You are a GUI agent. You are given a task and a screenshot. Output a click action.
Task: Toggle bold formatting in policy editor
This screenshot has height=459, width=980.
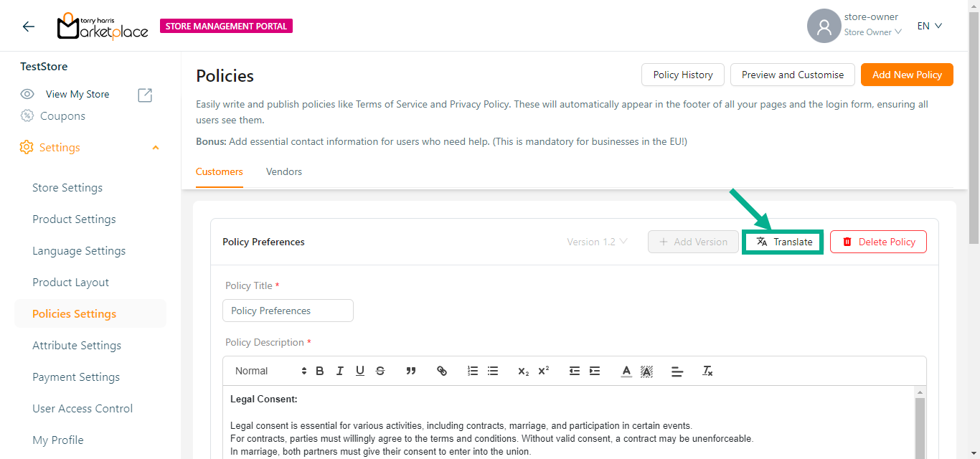[x=320, y=371]
